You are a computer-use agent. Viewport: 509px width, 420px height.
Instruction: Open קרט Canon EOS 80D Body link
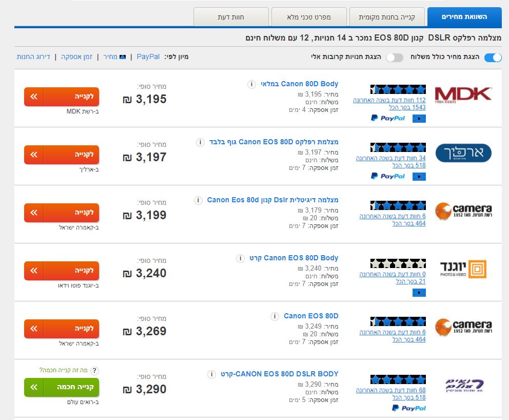[x=294, y=258]
